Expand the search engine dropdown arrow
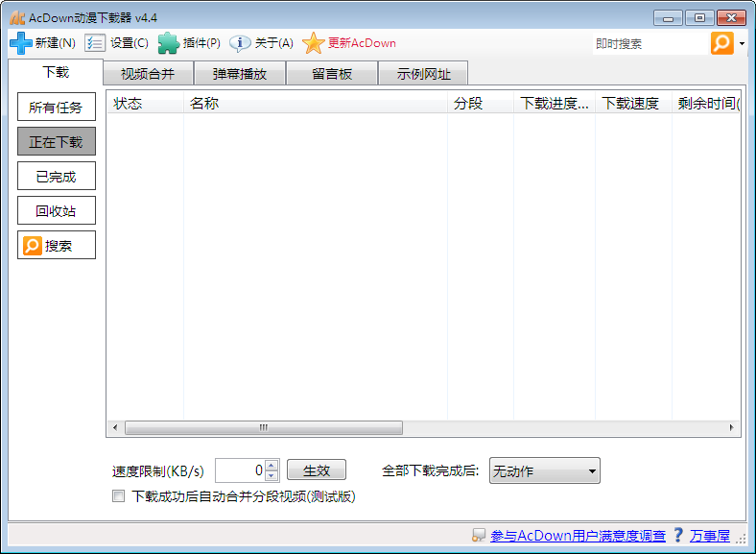 742,43
